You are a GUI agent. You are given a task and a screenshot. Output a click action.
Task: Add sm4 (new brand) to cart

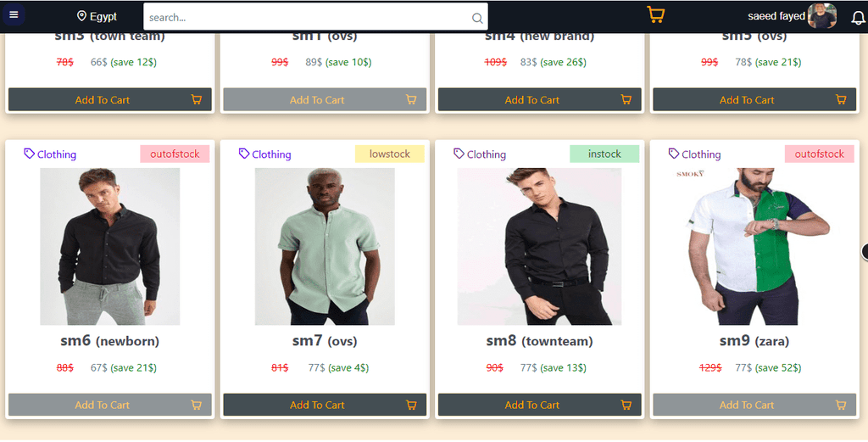[540, 100]
